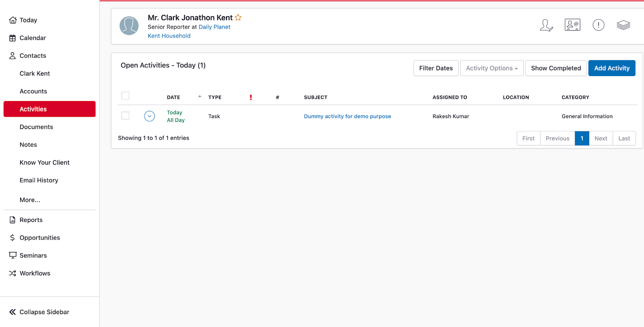Open Dummy activity for demo purpose link
Image resolution: width=644 pixels, height=327 pixels.
pos(347,116)
